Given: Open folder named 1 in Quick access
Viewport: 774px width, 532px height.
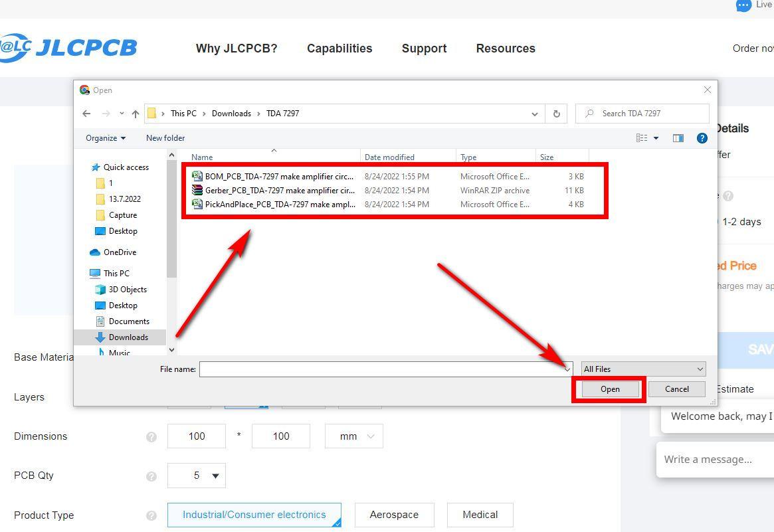Looking at the screenshot, I should click(105, 183).
